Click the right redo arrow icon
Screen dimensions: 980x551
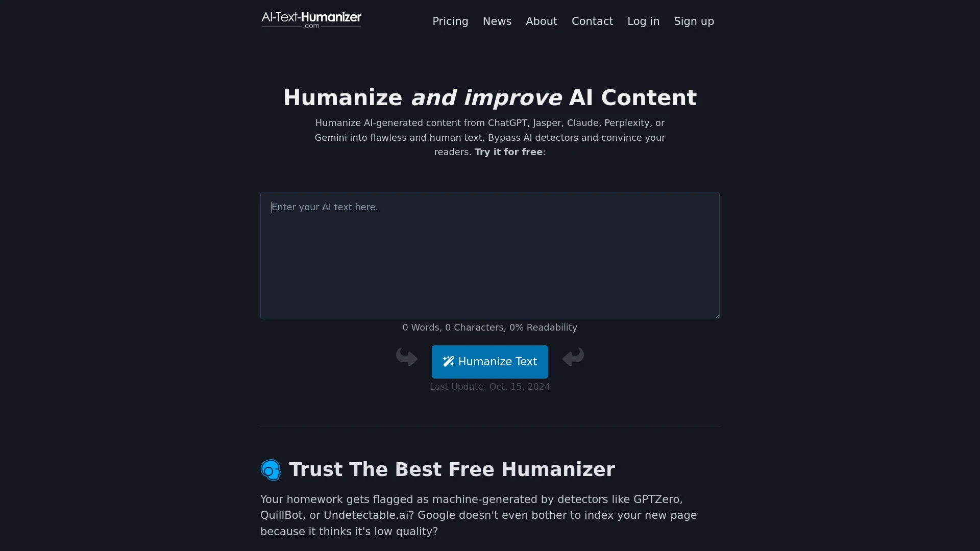click(573, 357)
